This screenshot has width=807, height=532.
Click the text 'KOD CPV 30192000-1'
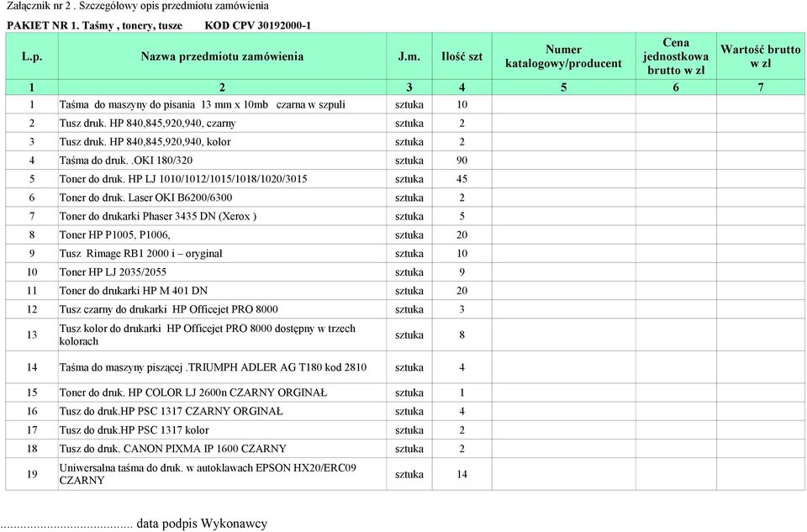click(x=258, y=26)
